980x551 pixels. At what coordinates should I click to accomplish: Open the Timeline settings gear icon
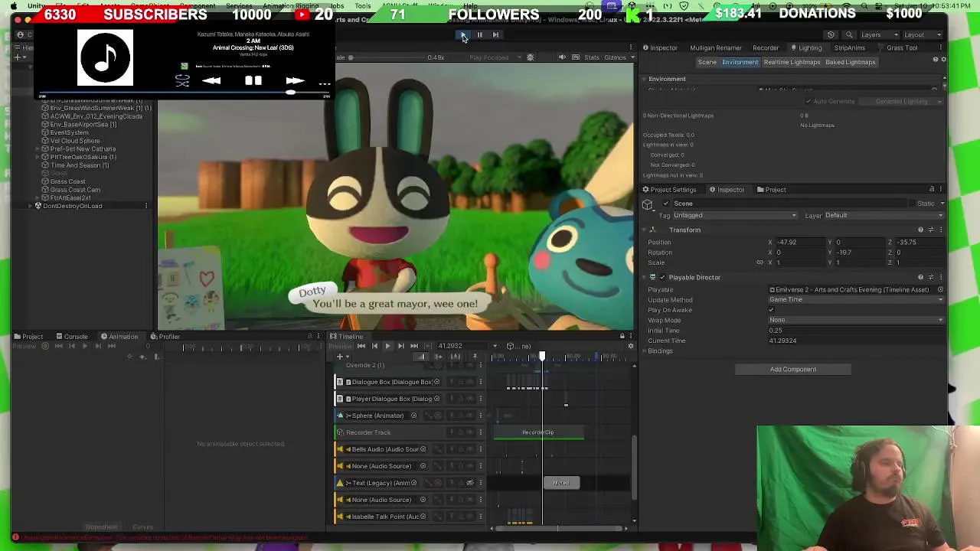tap(631, 346)
